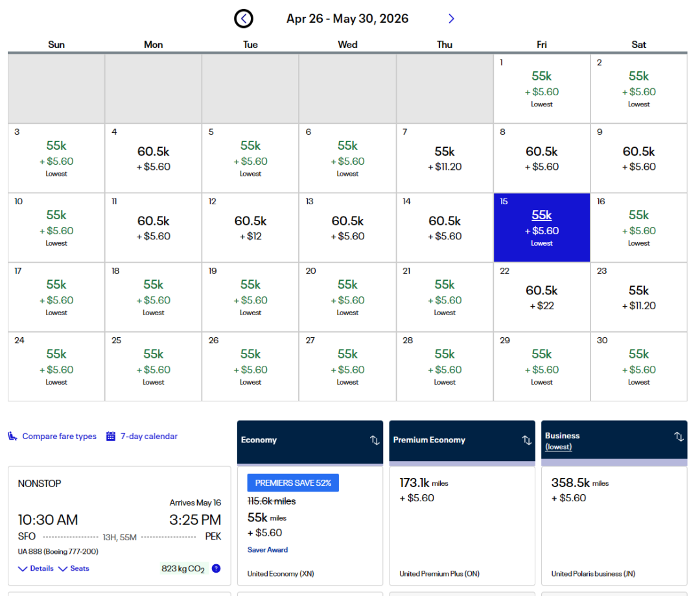Image resolution: width=700 pixels, height=596 pixels.
Task: Select May 1 on the fare calendar
Action: 541,88
